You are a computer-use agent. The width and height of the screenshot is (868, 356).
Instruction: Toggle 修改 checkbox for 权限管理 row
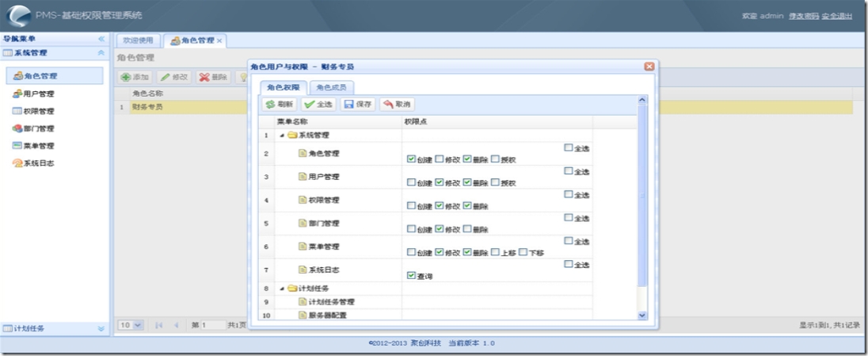coord(439,205)
